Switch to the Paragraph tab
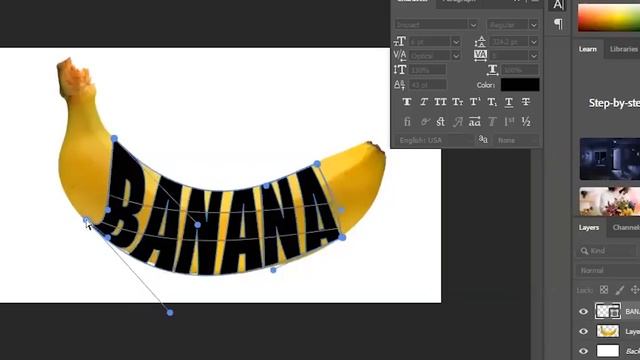The width and height of the screenshot is (640, 360). click(x=459, y=2)
